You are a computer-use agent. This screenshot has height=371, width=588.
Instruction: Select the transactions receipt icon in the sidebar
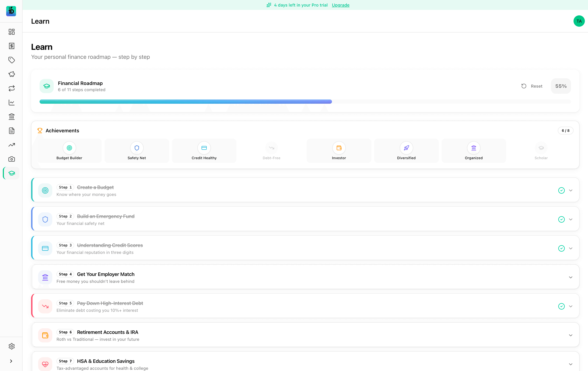11,46
